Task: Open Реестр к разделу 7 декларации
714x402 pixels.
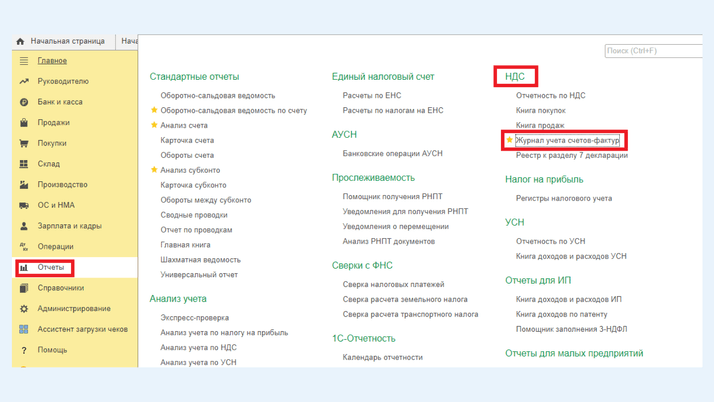Action: 572,155
